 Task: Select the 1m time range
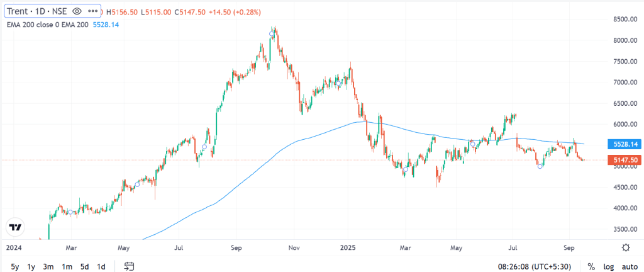click(67, 267)
